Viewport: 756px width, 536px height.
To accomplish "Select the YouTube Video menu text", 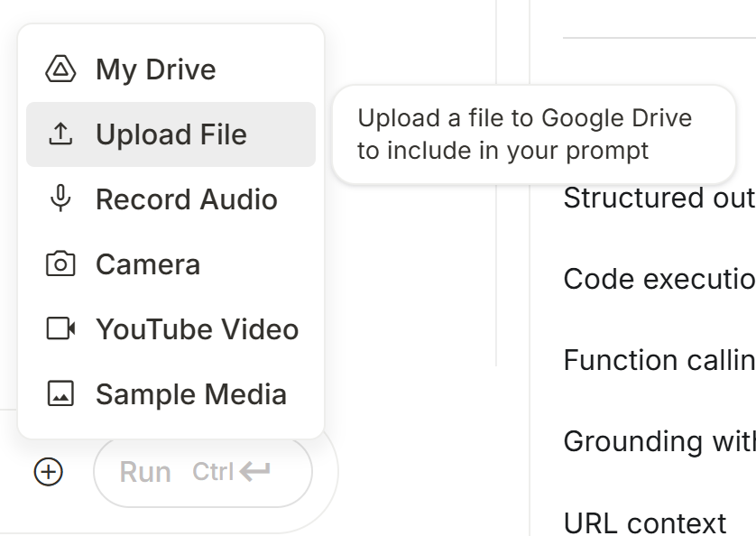I will click(x=197, y=329).
